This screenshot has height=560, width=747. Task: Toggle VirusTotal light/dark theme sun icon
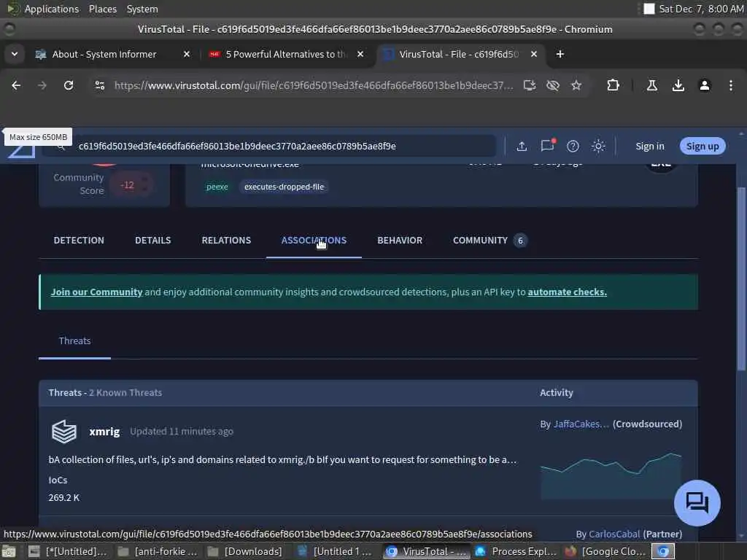[x=598, y=146]
